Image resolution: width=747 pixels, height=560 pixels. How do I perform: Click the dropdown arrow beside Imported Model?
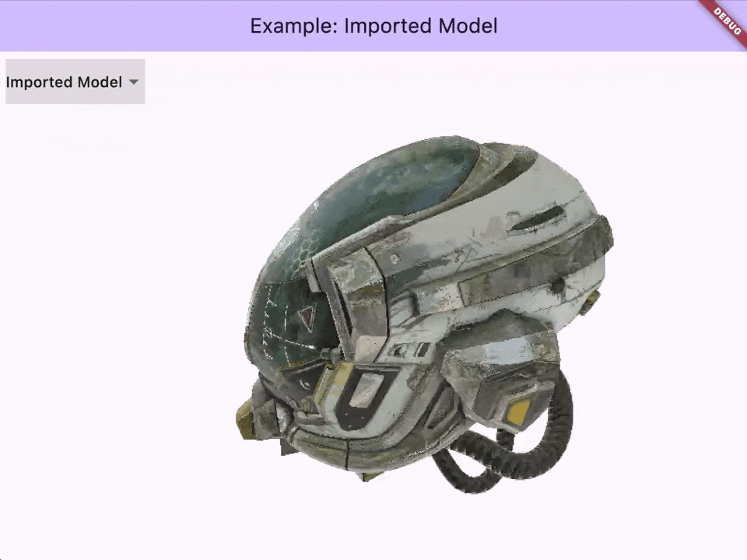[134, 82]
